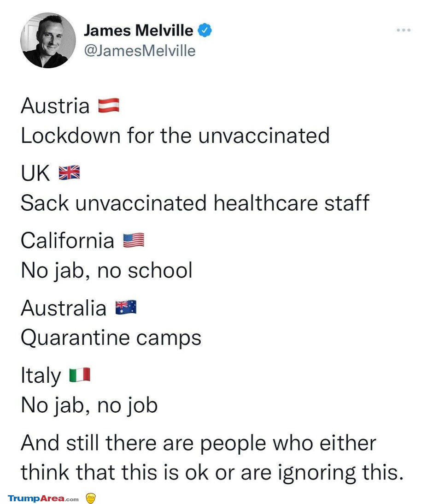Screen dimensions: 433x504
Task: Click the Italy flag emoji
Action: pos(80,375)
